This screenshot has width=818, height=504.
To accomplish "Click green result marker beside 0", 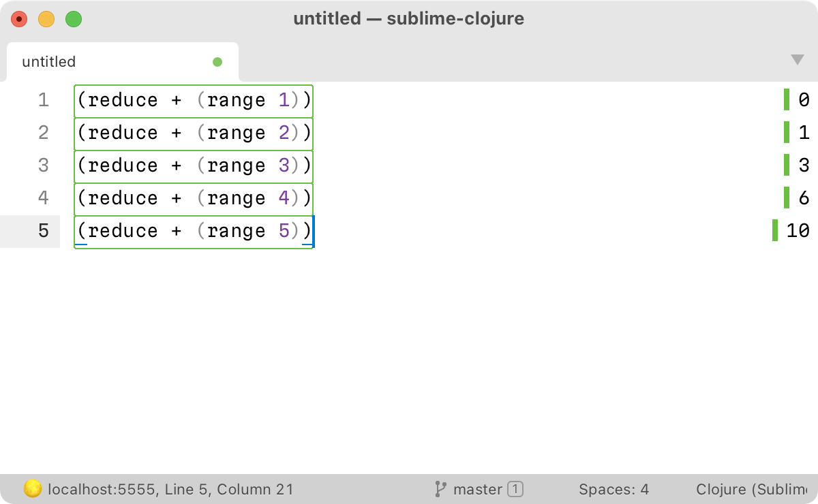I will pyautogui.click(x=787, y=99).
